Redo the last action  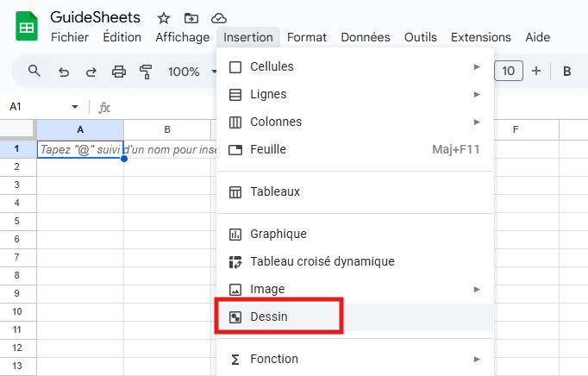91,72
